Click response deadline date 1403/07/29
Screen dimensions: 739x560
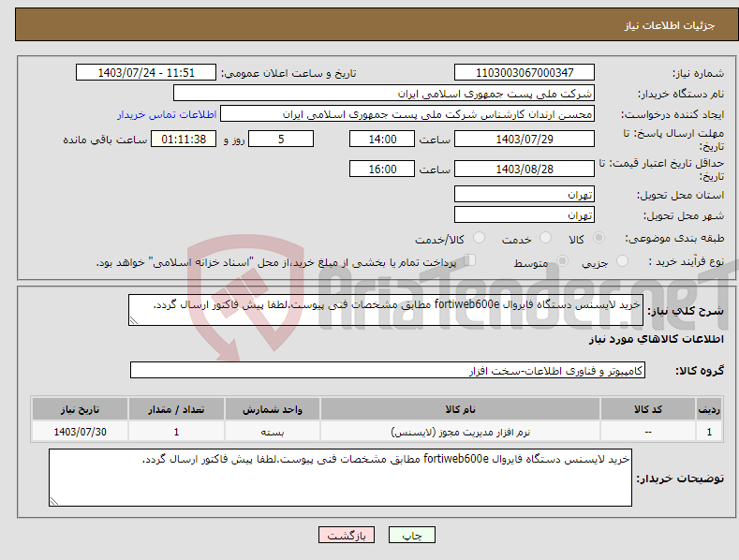(525, 139)
